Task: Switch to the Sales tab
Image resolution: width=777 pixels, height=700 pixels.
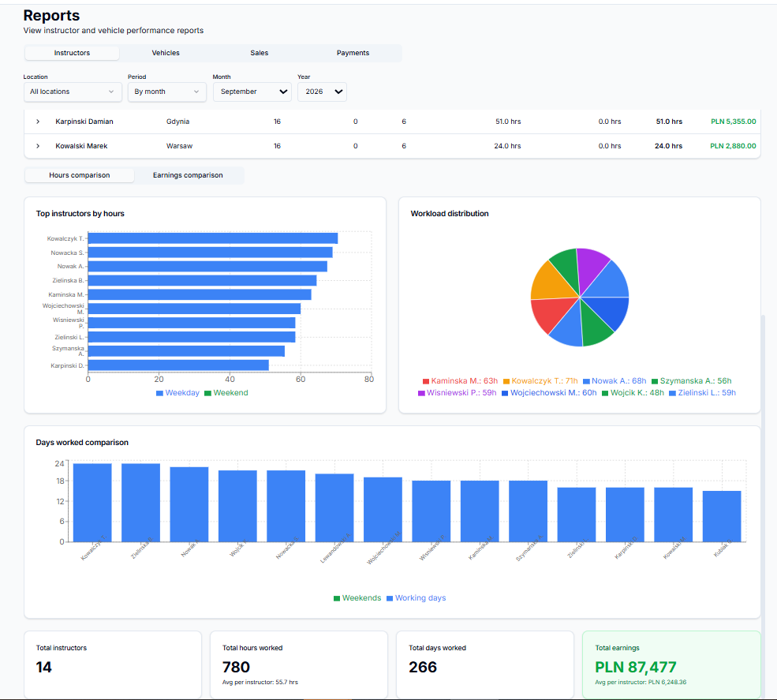Action: tap(260, 53)
